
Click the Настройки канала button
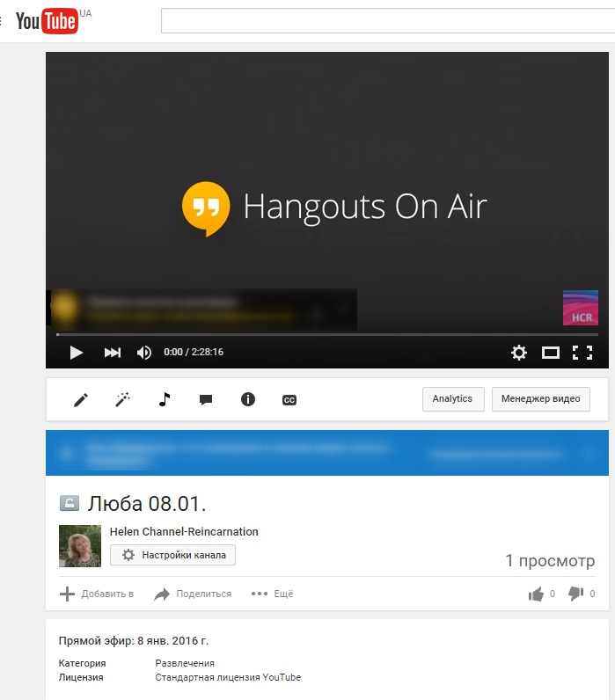(x=173, y=555)
